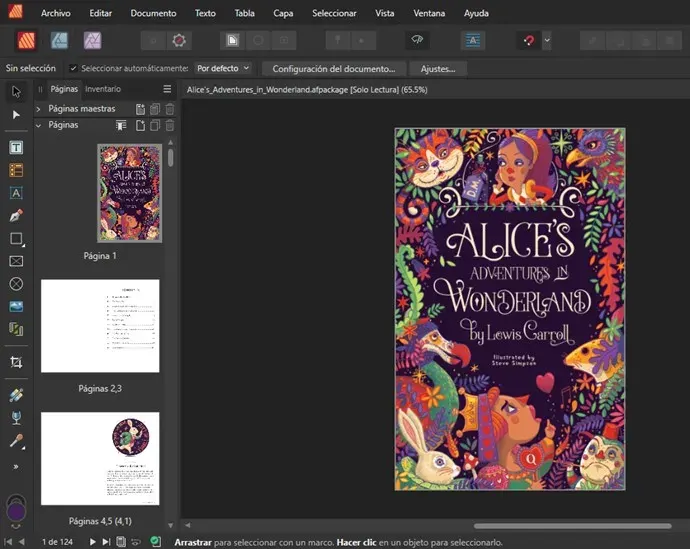Select the Picture Frame Rectangle tool

[x=16, y=261]
